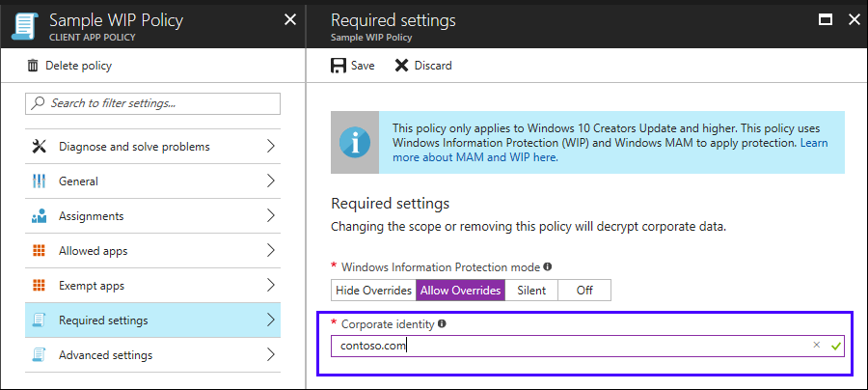Click the Delete policy trash icon
This screenshot has height=390, width=868.
pos(34,66)
